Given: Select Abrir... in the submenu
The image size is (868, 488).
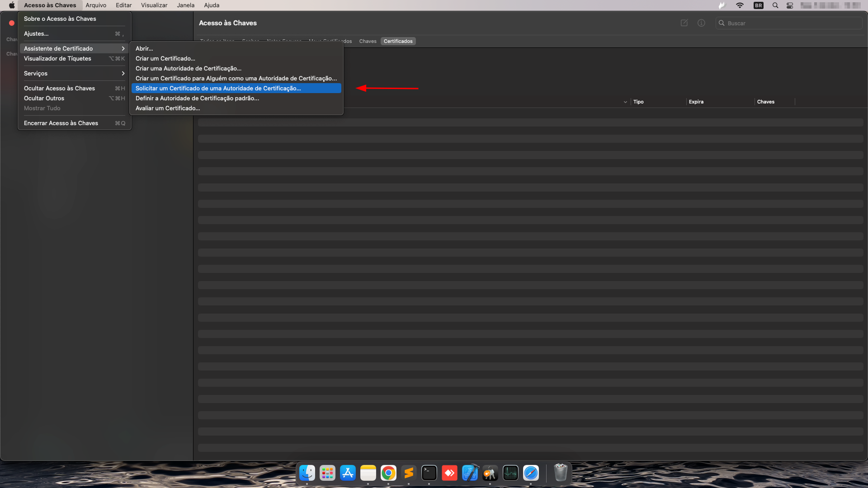Looking at the screenshot, I should click(x=236, y=48).
